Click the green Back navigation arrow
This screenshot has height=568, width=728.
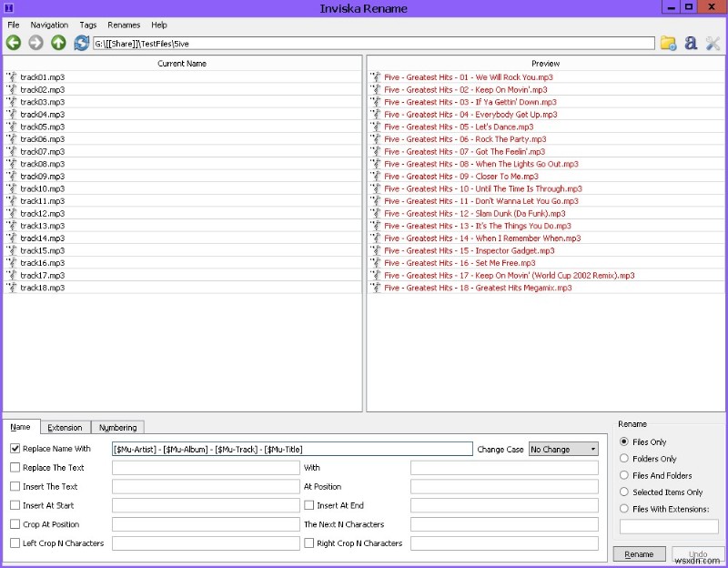(x=14, y=43)
